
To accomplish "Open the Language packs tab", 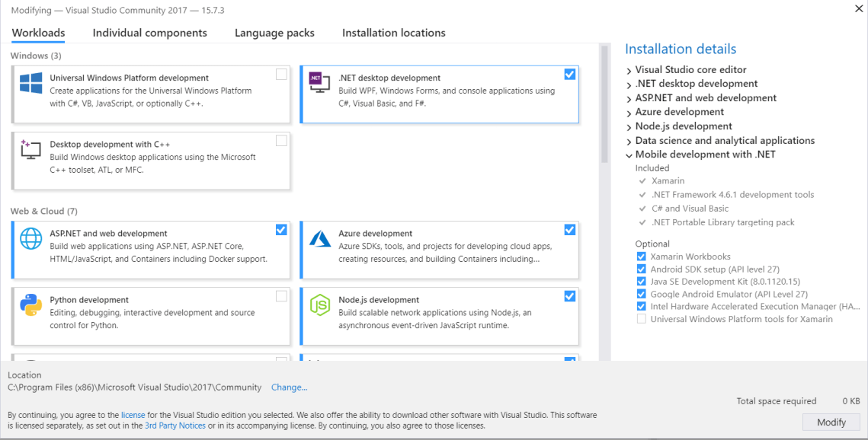I will pos(274,33).
